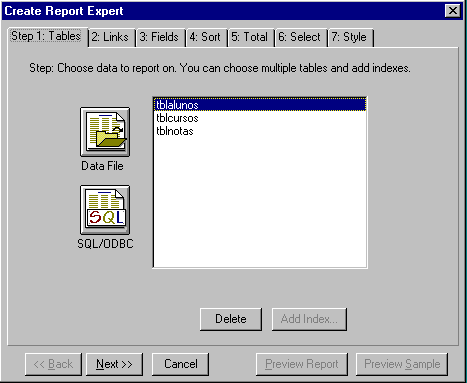Click the Preview Report button
This screenshot has height=383, width=467.
(x=302, y=364)
